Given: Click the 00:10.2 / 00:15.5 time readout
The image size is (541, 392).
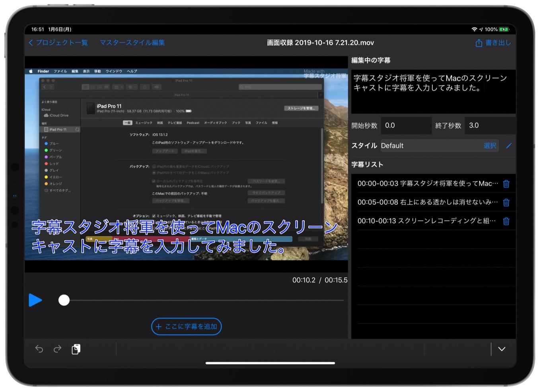Looking at the screenshot, I should (x=320, y=280).
